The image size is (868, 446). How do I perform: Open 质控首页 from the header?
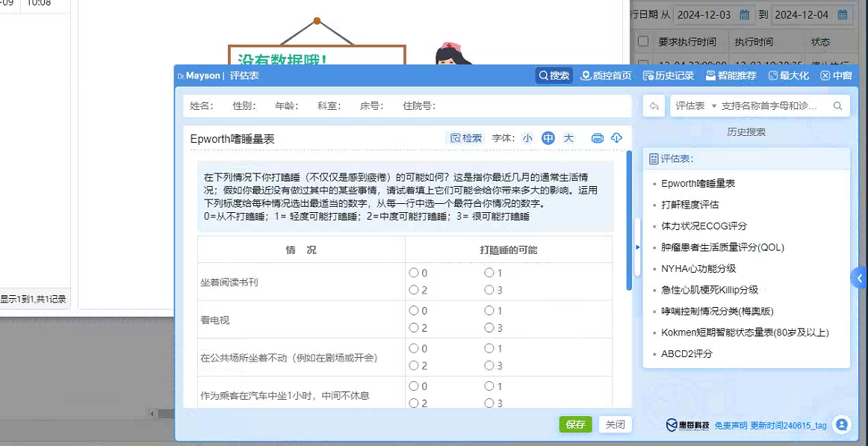606,75
